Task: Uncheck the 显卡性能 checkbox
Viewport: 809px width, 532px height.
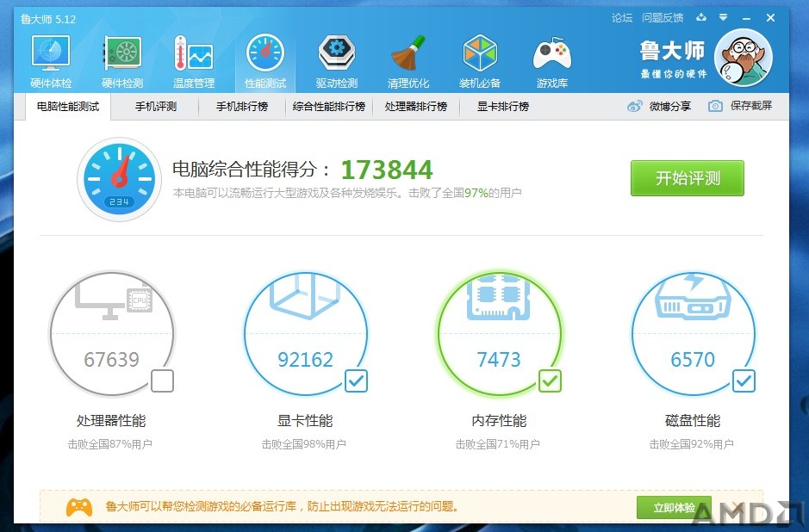Action: click(x=356, y=381)
